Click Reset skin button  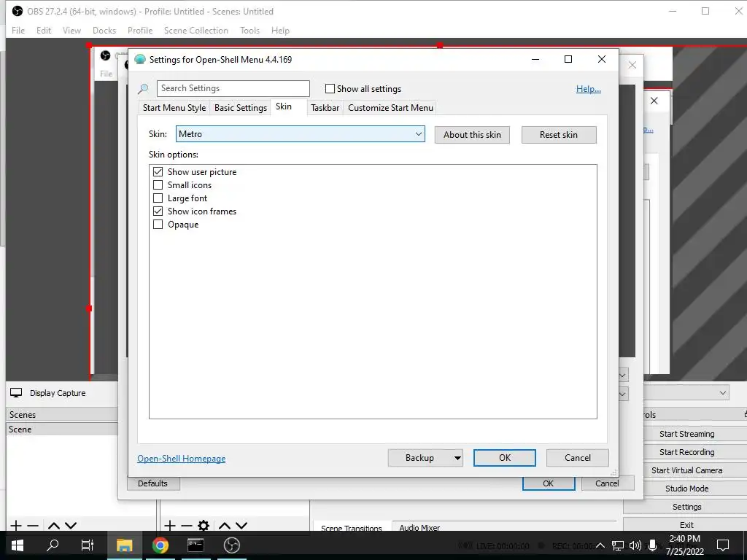point(558,135)
